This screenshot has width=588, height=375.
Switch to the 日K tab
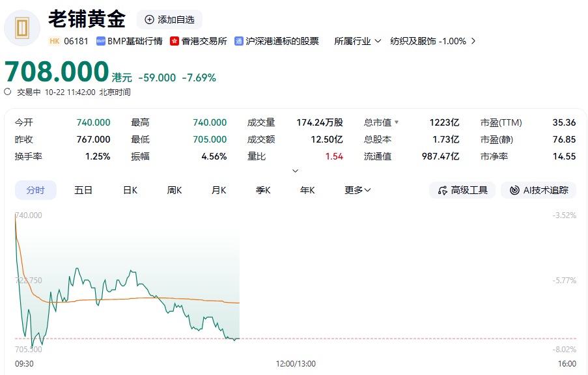point(130,190)
